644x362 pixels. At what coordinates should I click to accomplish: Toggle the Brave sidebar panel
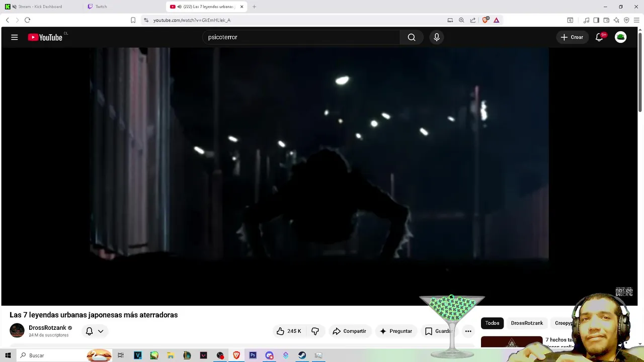596,20
